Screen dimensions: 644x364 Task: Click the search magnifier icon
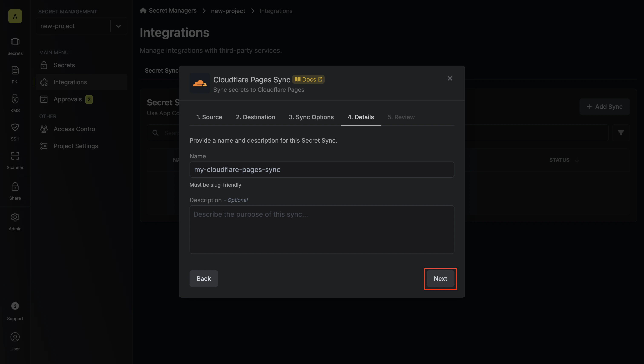pyautogui.click(x=155, y=133)
